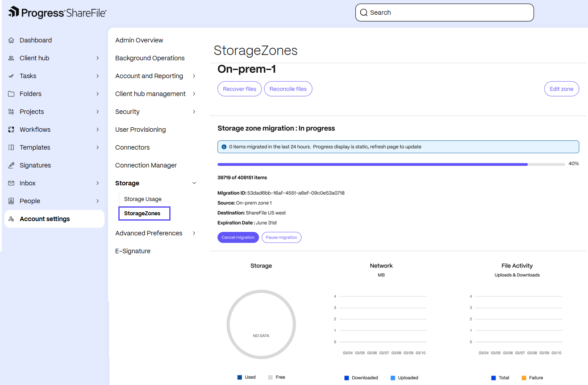This screenshot has width=588, height=385.
Task: Click the Signatures pen icon
Action: pos(11,165)
